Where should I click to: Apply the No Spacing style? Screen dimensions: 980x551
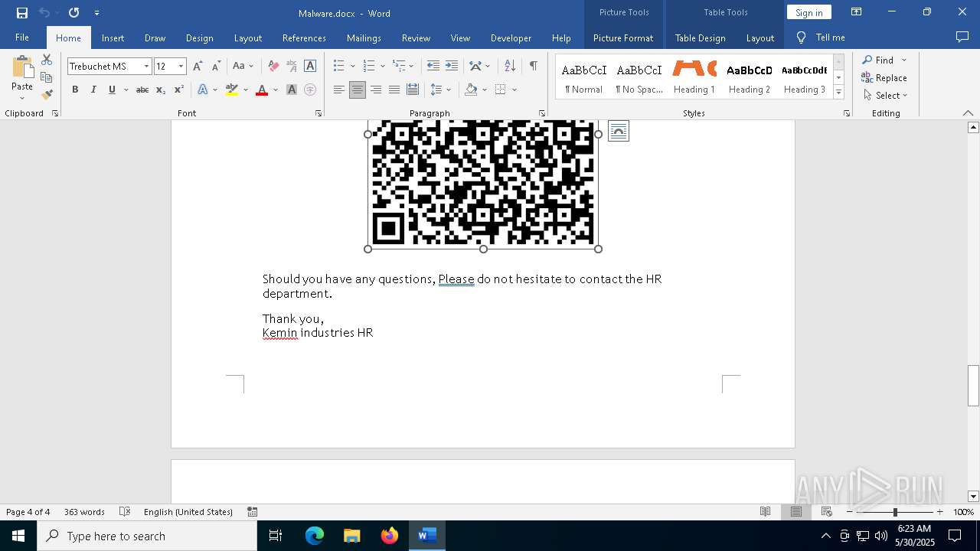click(x=639, y=77)
